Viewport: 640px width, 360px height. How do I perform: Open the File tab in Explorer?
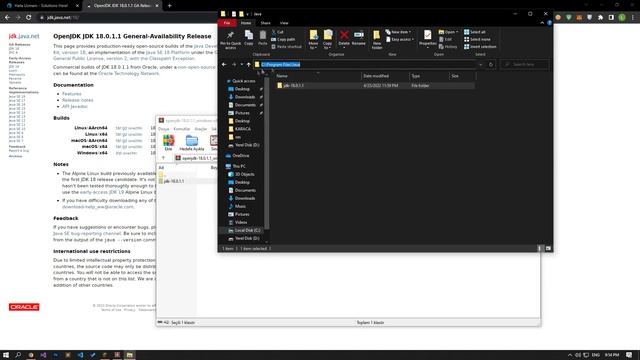click(227, 23)
